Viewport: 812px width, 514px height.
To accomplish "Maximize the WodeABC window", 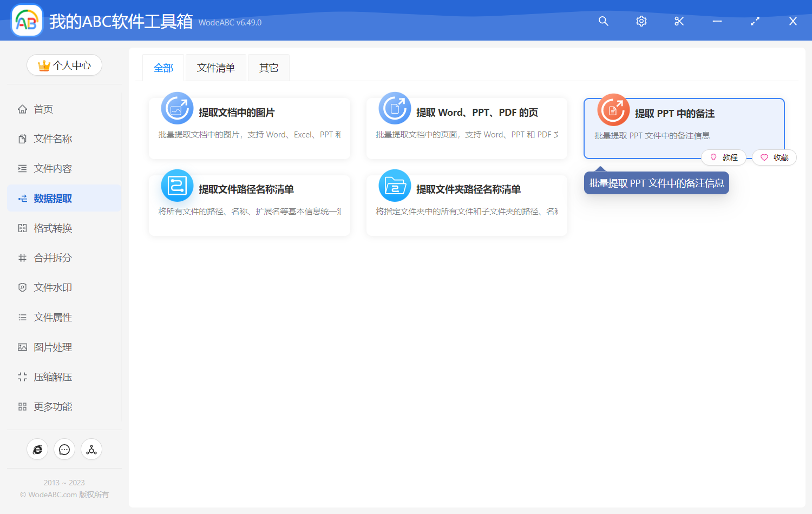I will point(755,21).
